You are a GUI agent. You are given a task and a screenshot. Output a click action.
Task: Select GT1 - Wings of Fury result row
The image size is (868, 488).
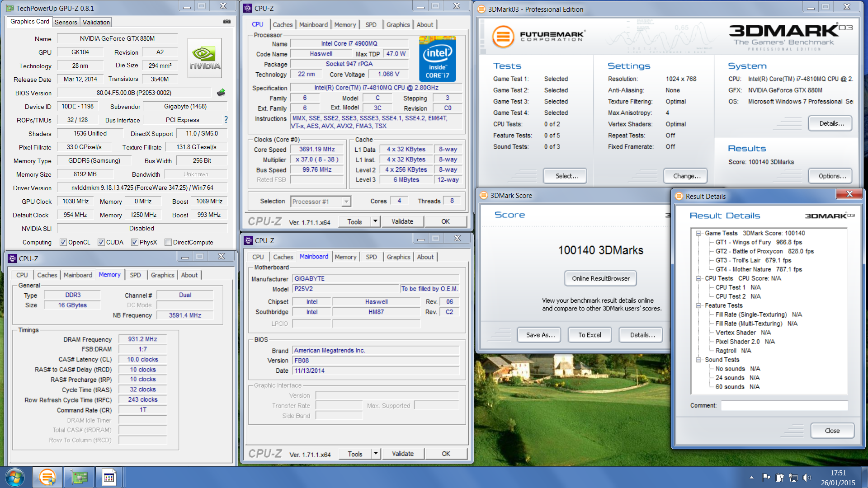(759, 242)
